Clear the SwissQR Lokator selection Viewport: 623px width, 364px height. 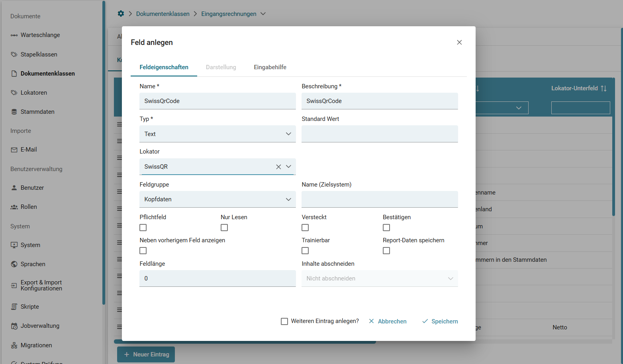278,167
